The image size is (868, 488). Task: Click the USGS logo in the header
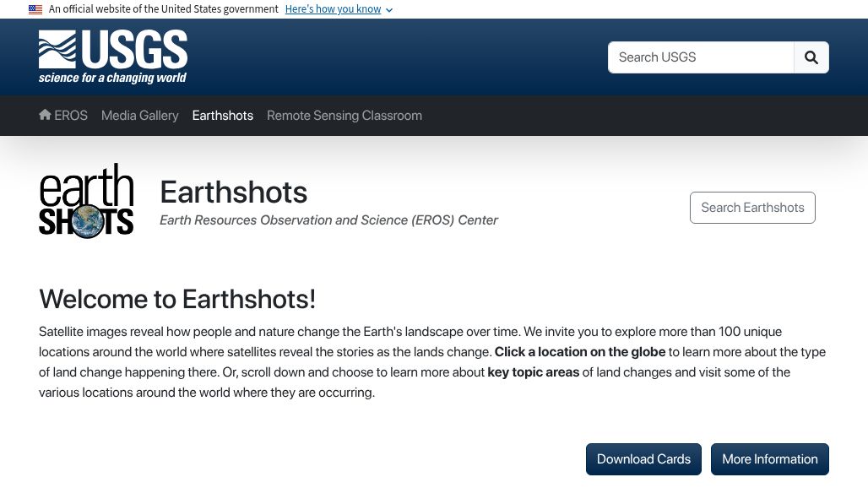tap(112, 57)
